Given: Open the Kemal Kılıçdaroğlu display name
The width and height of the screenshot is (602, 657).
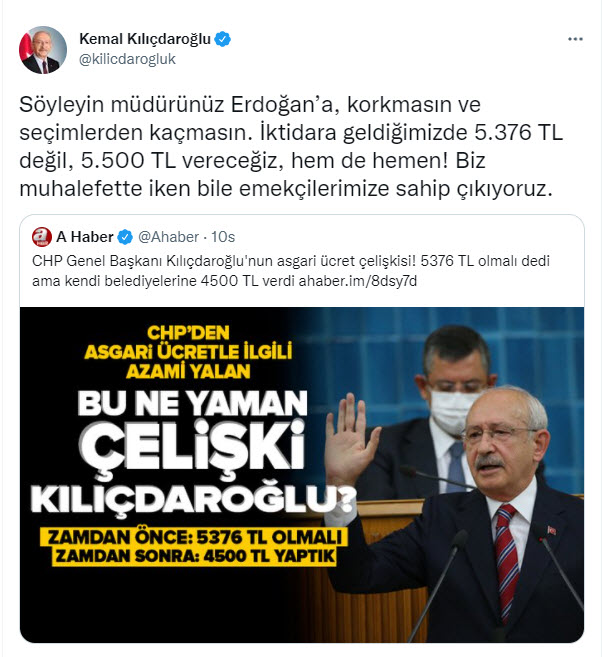Looking at the screenshot, I should [x=145, y=39].
